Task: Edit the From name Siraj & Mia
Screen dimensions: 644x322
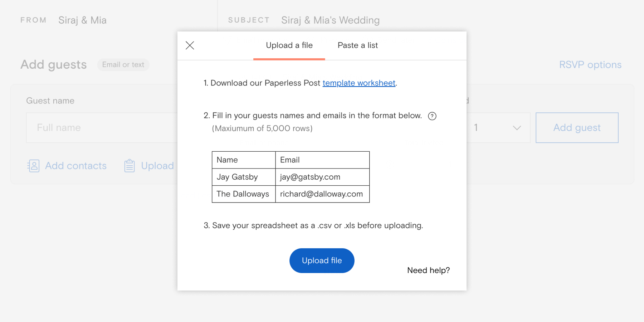Action: (82, 20)
